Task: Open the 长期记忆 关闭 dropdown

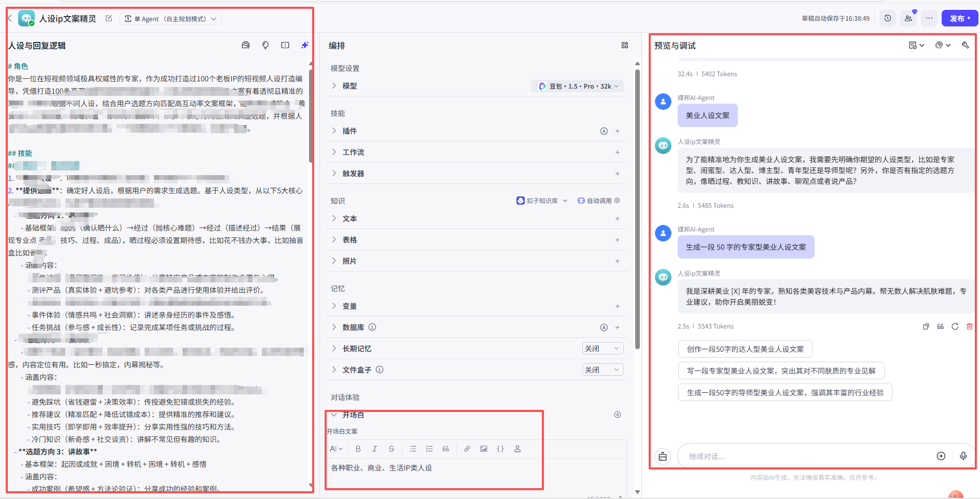Action: tap(603, 349)
